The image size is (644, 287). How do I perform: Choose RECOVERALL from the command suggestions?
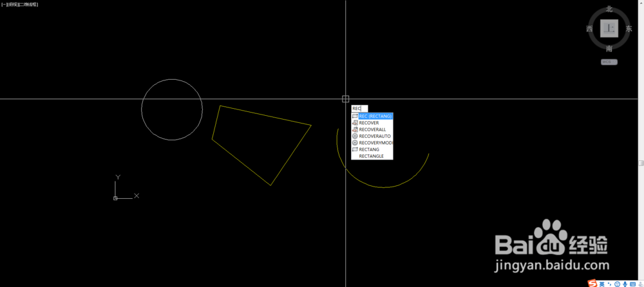point(372,129)
